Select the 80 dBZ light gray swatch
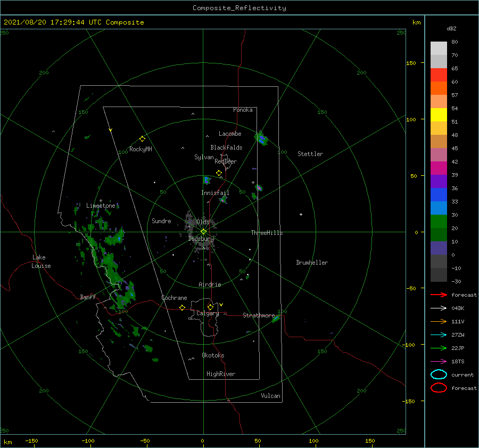 439,48
